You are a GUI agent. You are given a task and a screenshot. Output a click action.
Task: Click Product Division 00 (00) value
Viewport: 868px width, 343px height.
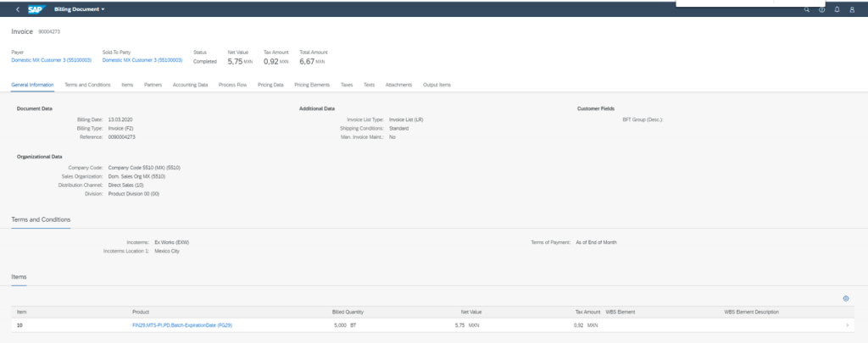(134, 194)
